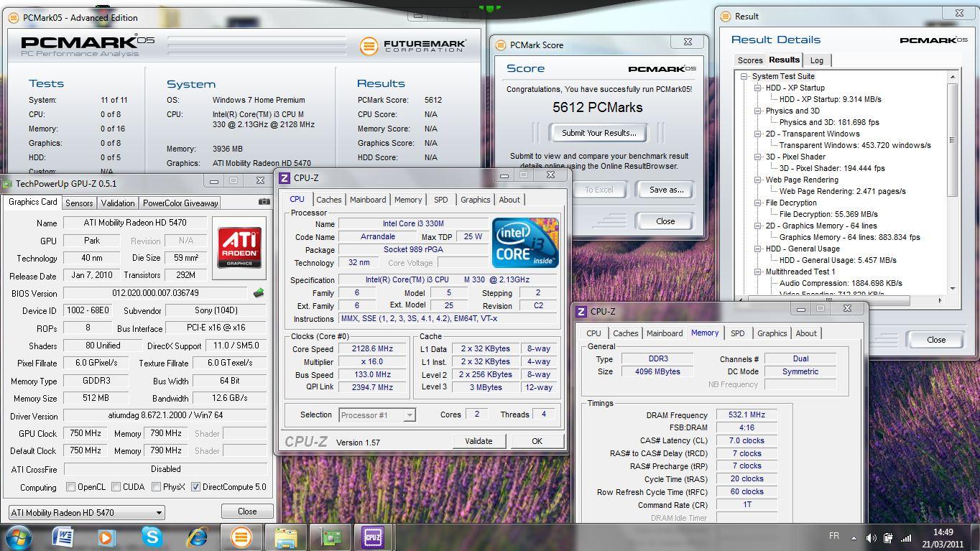Open the Mainboard tab in CPU-Z CPU window
Screen dimensions: 980x551
tap(368, 200)
